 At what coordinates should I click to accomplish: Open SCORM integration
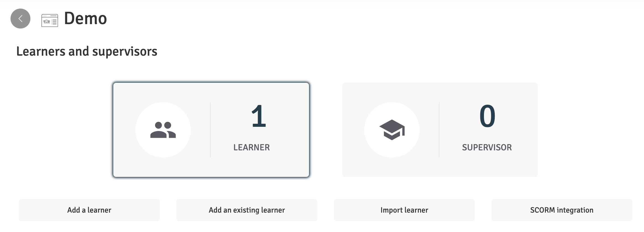point(562,210)
